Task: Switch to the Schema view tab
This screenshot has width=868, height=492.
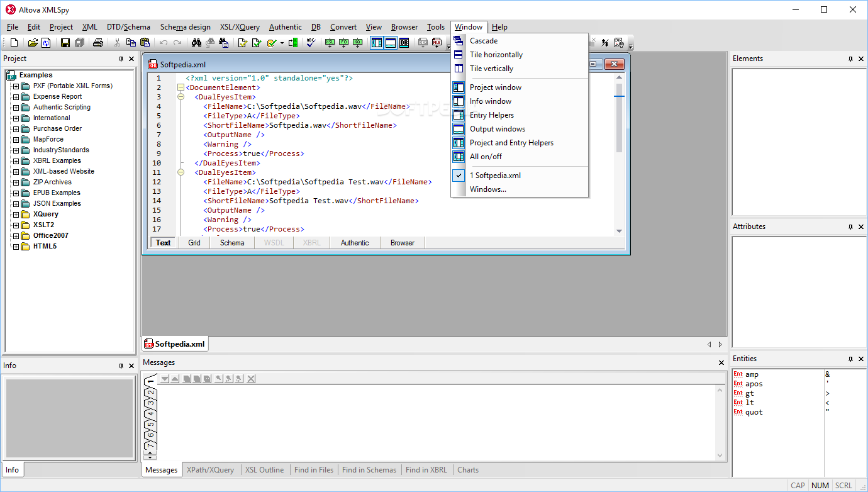Action: pyautogui.click(x=232, y=243)
